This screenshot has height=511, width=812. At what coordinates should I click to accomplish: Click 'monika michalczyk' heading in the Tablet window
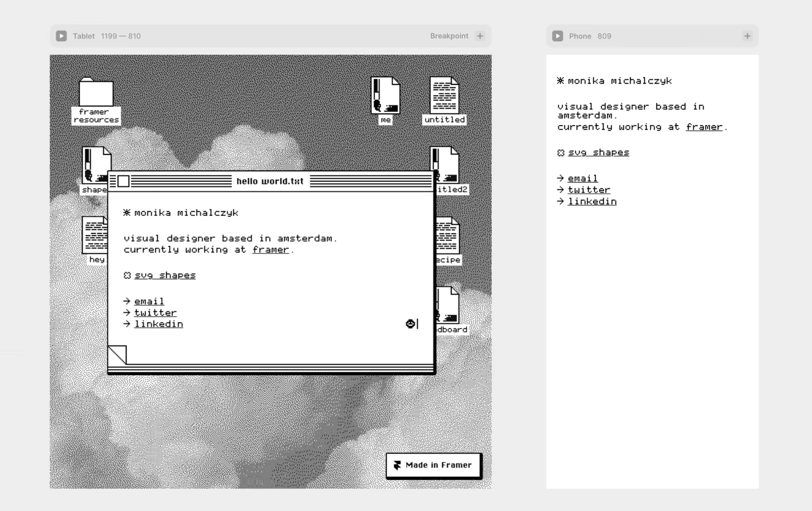[186, 213]
